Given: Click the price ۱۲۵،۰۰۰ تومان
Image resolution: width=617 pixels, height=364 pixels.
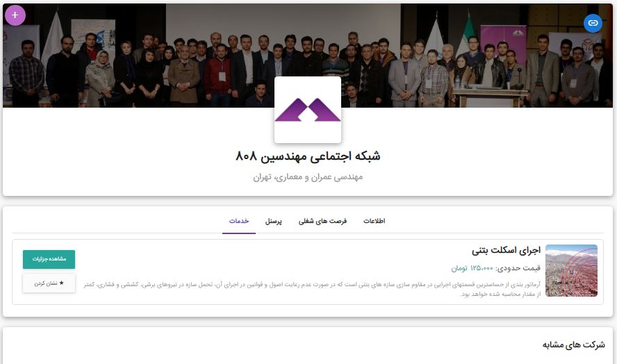Looking at the screenshot, I should 472,268.
